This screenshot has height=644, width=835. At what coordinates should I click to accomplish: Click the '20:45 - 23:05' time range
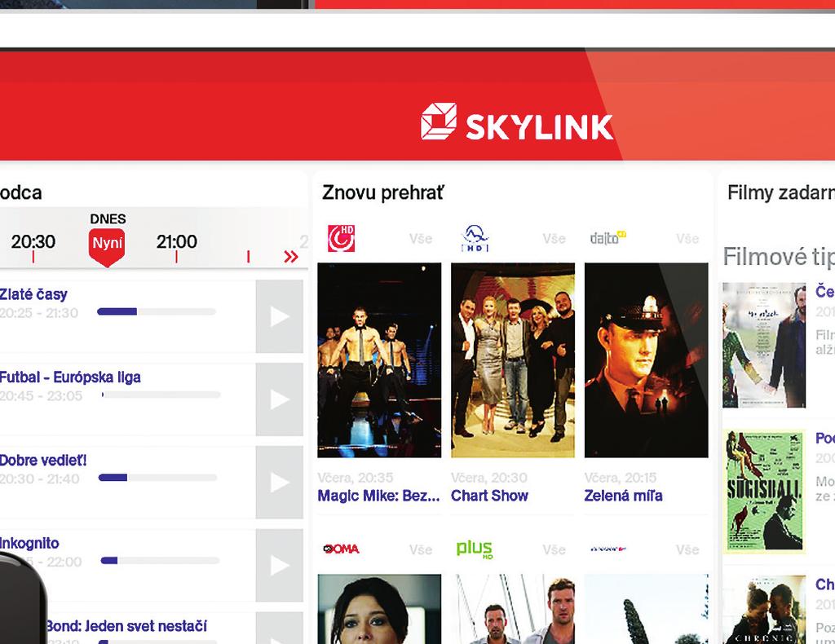point(41,396)
